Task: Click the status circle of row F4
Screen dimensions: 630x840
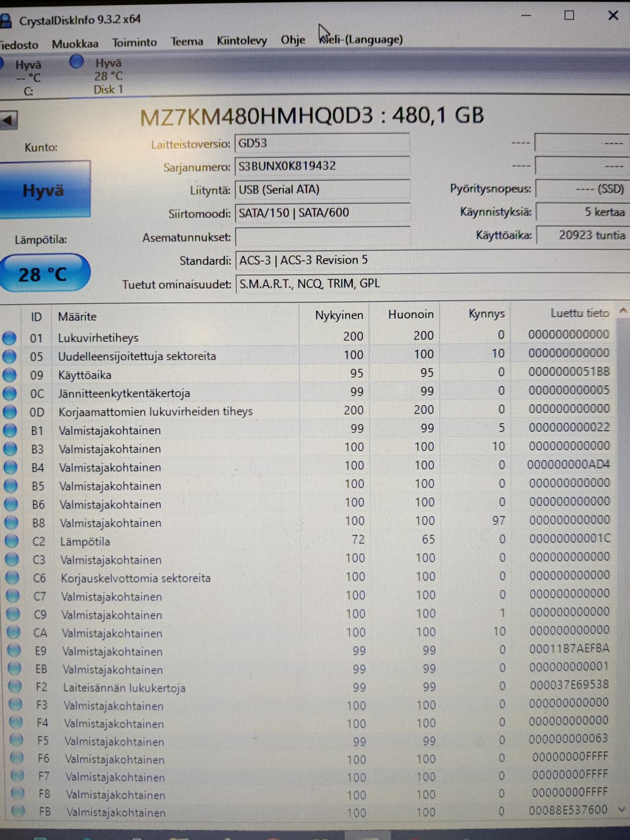Action: (x=16, y=723)
